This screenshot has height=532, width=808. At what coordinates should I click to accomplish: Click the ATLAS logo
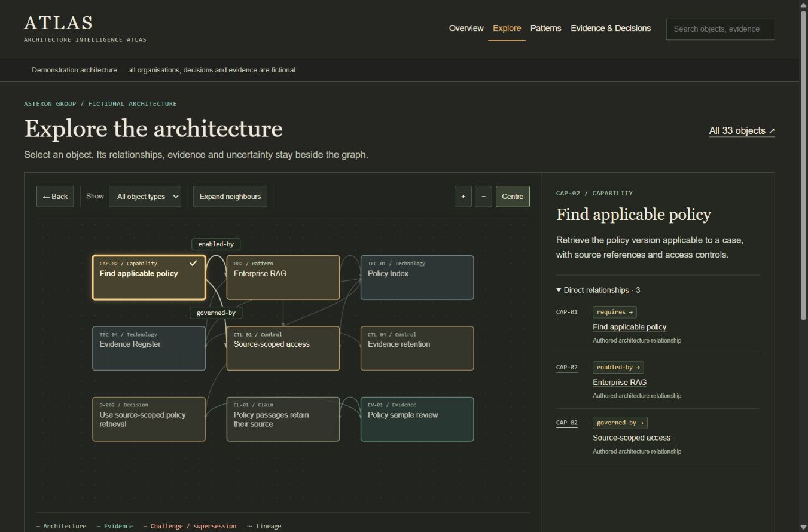pyautogui.click(x=58, y=23)
